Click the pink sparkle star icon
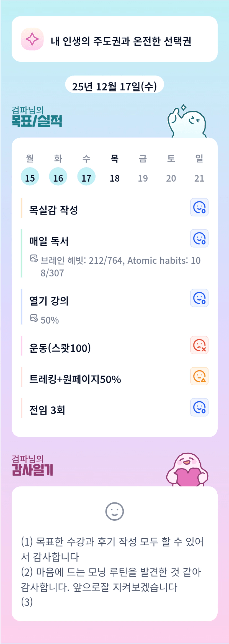 (32, 39)
